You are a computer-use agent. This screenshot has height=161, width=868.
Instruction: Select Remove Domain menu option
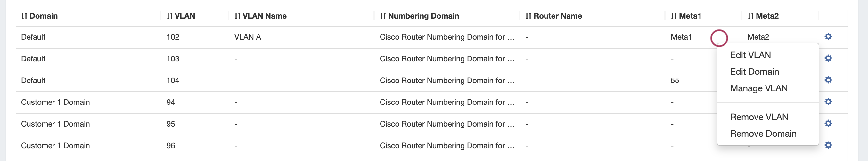763,134
